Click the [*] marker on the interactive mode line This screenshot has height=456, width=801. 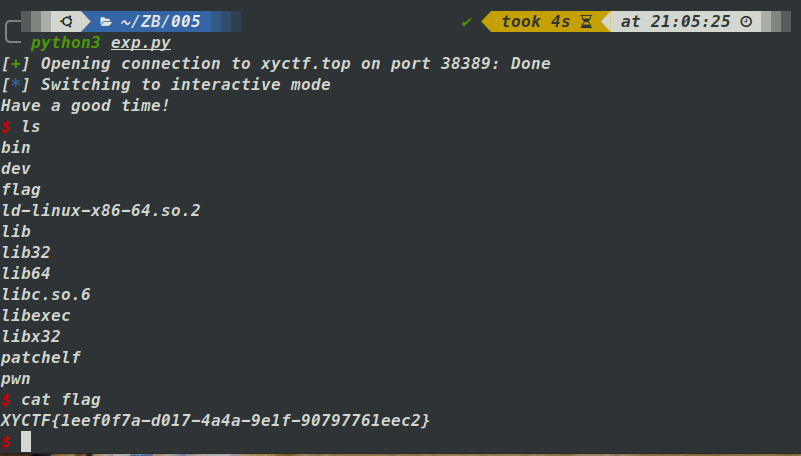pyautogui.click(x=15, y=85)
